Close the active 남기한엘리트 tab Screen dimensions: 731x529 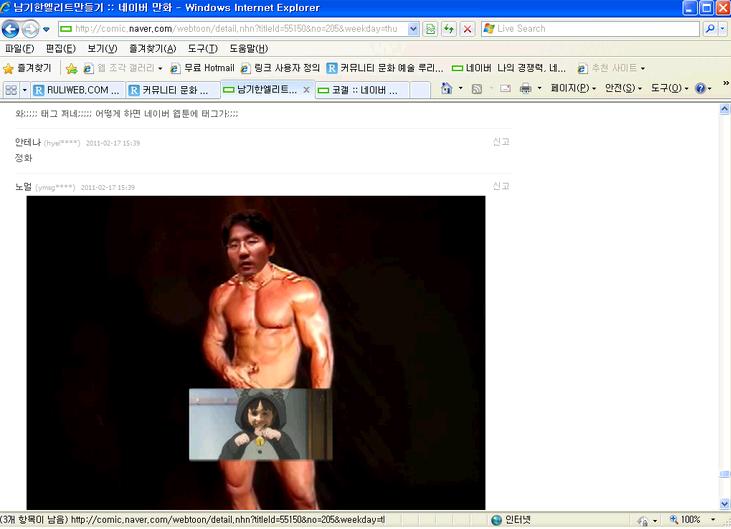pos(306,90)
